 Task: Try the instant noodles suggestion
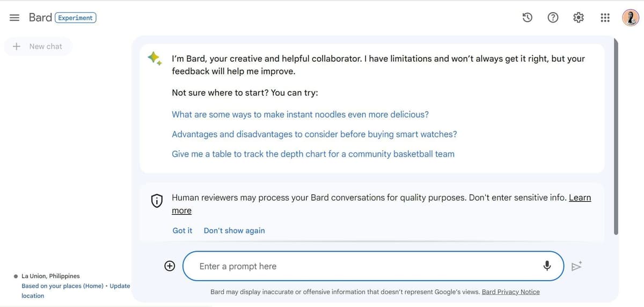click(300, 114)
